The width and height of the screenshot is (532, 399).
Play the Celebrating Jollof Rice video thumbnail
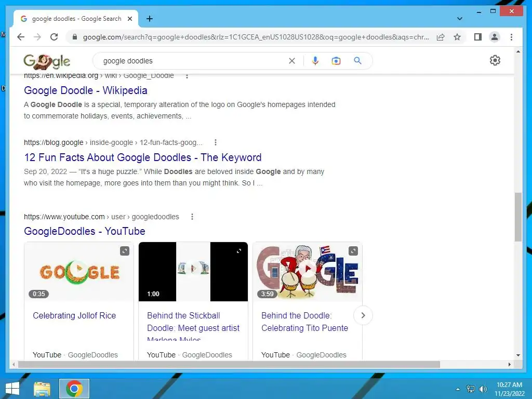(79, 271)
